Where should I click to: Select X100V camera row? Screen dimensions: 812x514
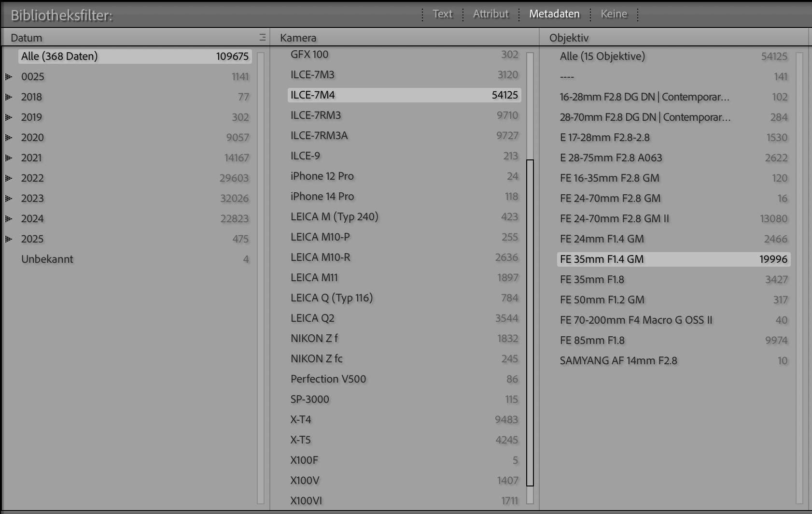405,480
